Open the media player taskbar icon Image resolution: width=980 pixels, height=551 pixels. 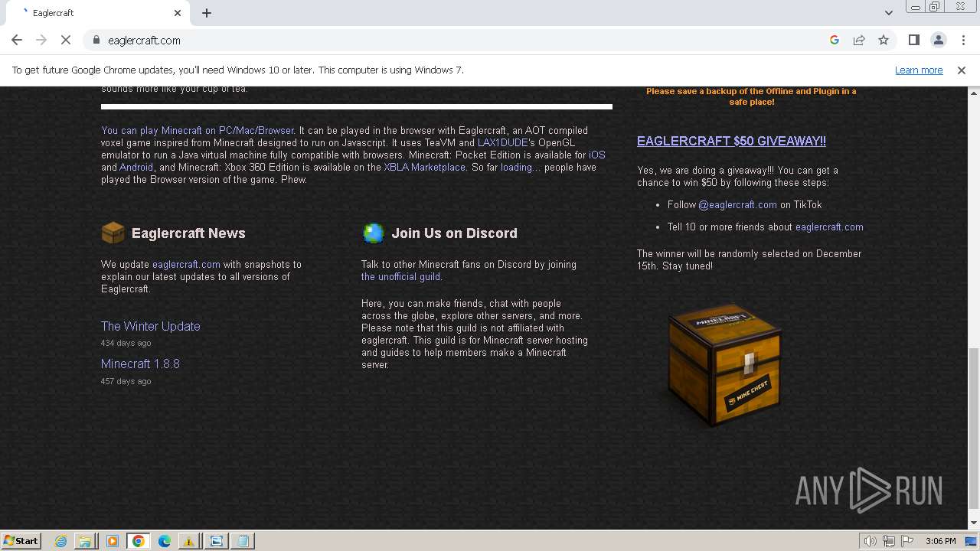point(113,541)
